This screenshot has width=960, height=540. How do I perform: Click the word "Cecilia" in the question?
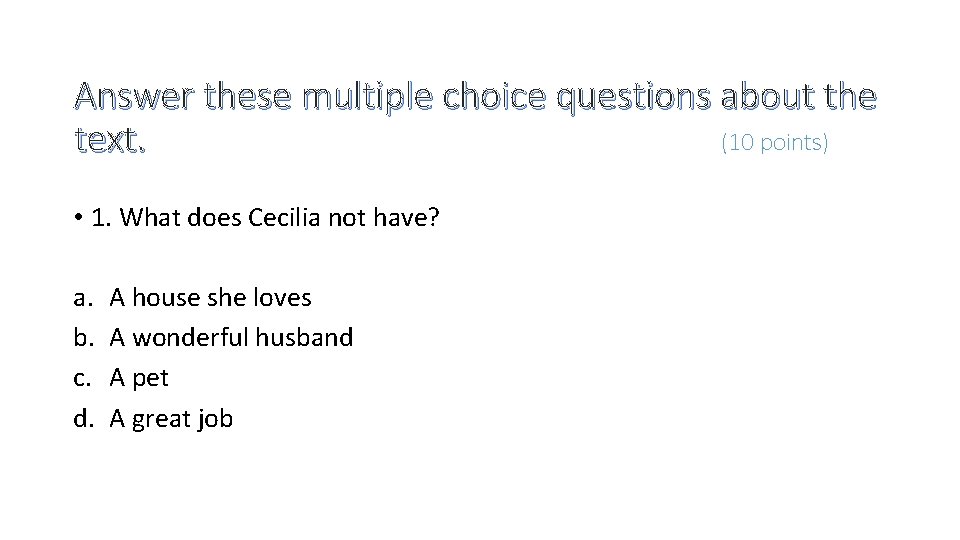click(286, 218)
